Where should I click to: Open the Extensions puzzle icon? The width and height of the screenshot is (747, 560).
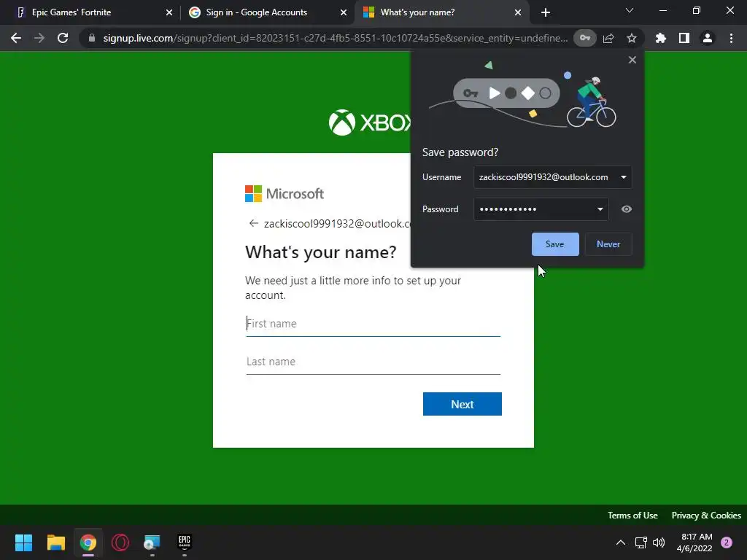660,38
